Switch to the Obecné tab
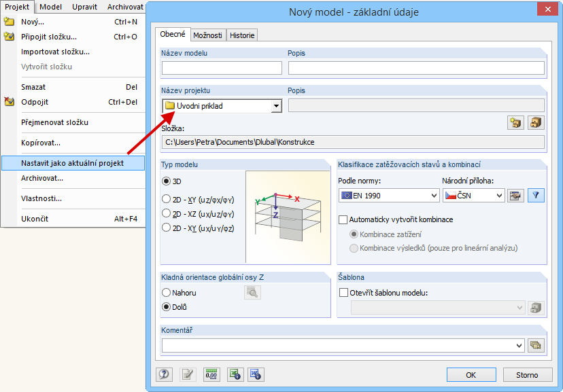This screenshot has height=392, width=563. pos(173,34)
